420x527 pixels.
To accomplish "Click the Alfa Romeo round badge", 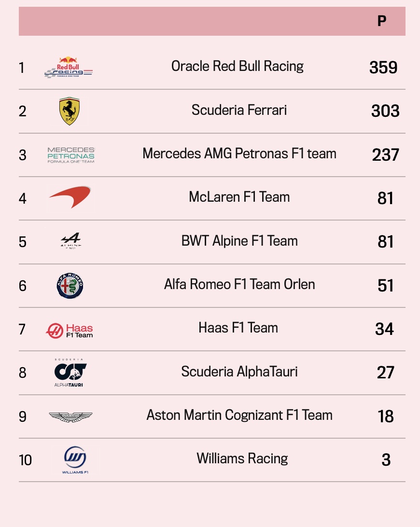I will [70, 286].
